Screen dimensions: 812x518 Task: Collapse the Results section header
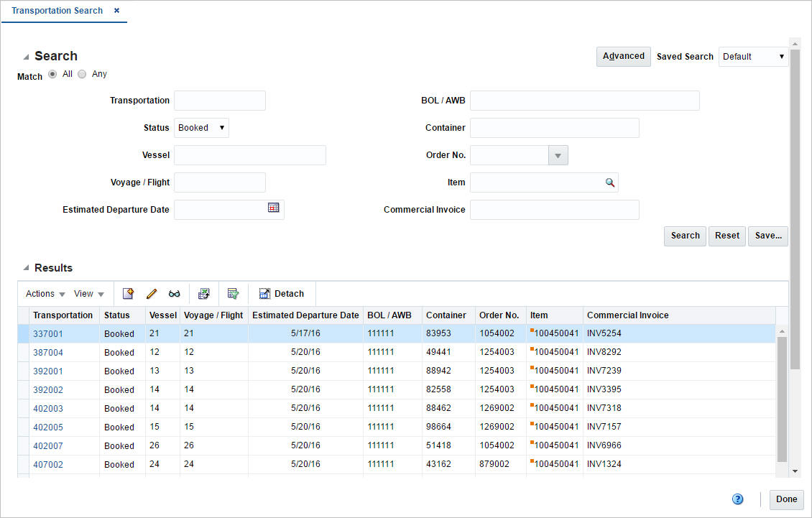(x=28, y=267)
